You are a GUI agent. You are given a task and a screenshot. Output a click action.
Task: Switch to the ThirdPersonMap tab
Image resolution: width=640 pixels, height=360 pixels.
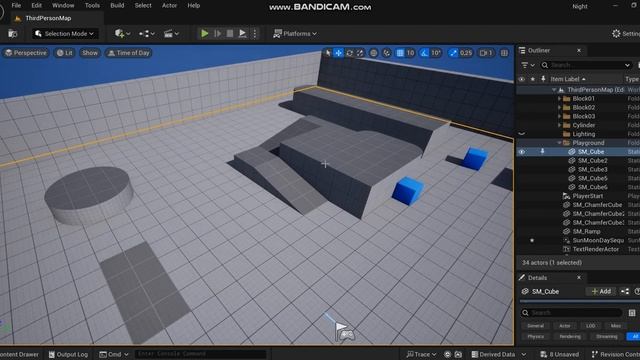48,18
